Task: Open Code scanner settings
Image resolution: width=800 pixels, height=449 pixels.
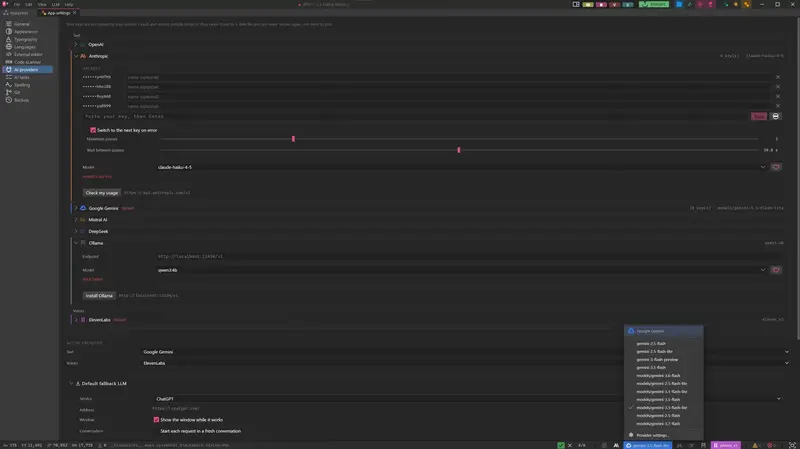Action: 28,62
